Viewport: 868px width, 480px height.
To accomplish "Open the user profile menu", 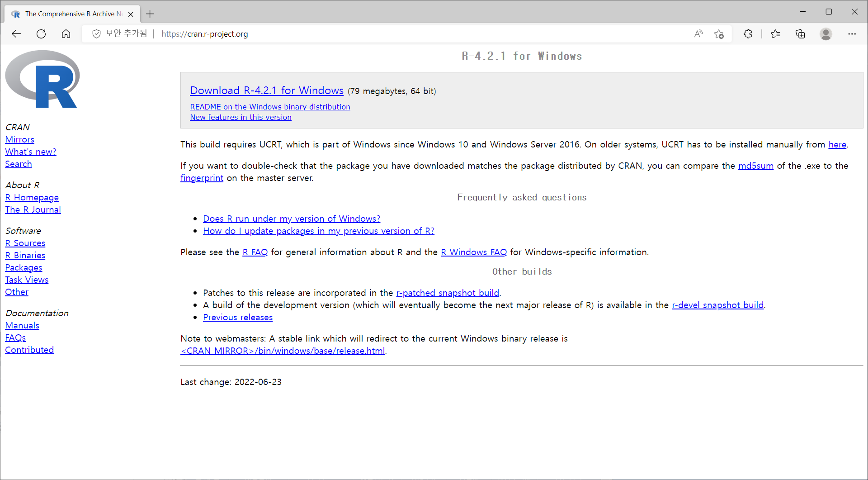I will (x=826, y=34).
